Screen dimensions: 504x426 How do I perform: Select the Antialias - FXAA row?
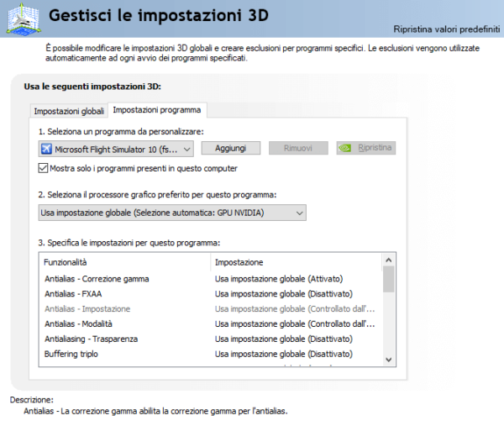[211, 294]
